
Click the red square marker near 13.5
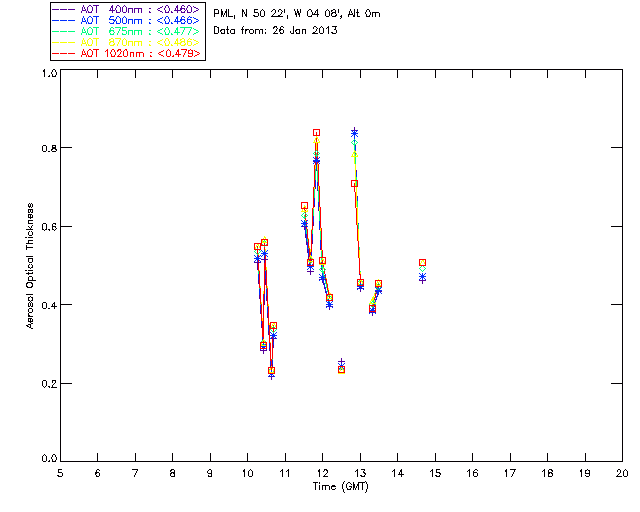(378, 284)
